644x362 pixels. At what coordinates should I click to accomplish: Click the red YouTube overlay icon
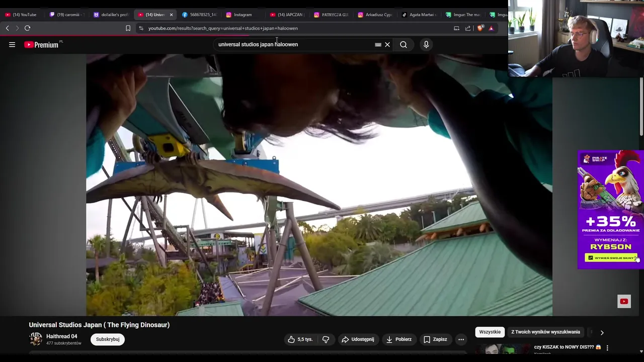624,301
